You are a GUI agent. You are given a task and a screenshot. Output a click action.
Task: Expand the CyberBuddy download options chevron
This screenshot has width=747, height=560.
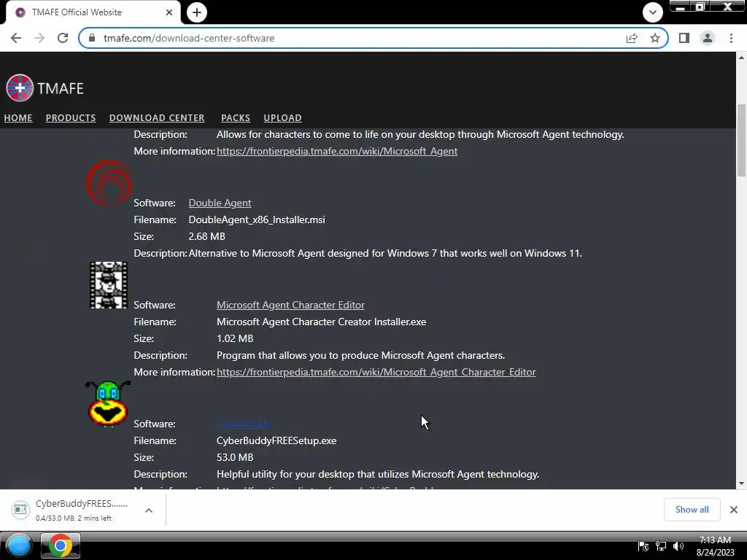pyautogui.click(x=149, y=510)
